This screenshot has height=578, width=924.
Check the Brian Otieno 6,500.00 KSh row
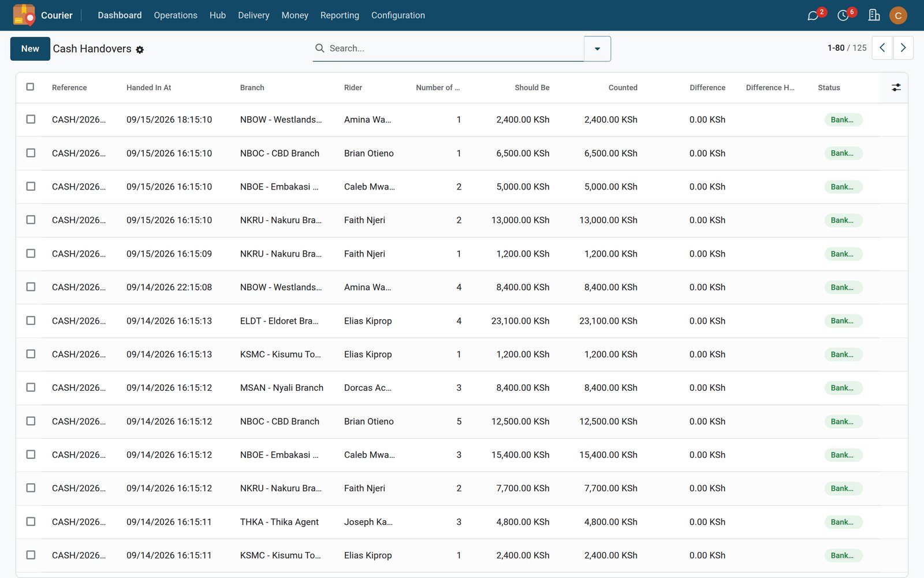click(31, 153)
